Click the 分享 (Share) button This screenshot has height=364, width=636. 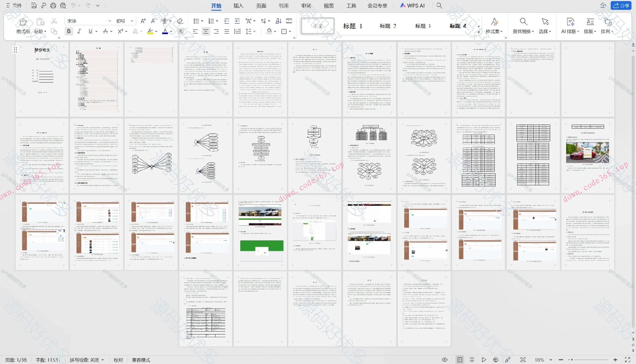click(621, 5)
